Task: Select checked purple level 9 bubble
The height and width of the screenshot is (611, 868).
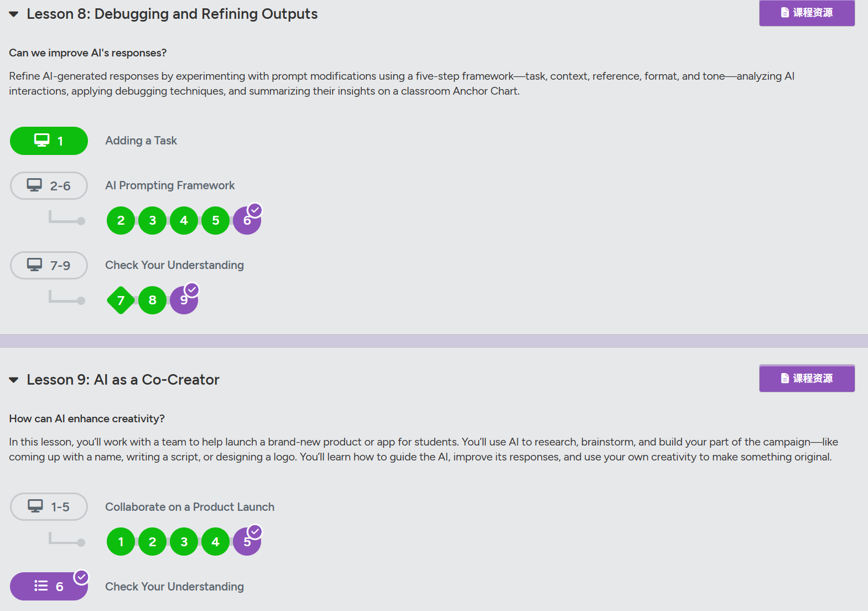Action: (184, 301)
